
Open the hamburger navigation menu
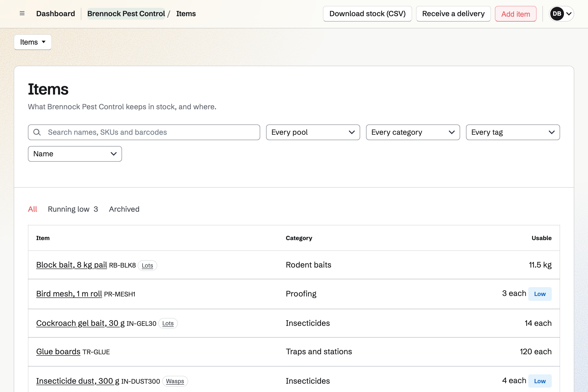tap(22, 13)
